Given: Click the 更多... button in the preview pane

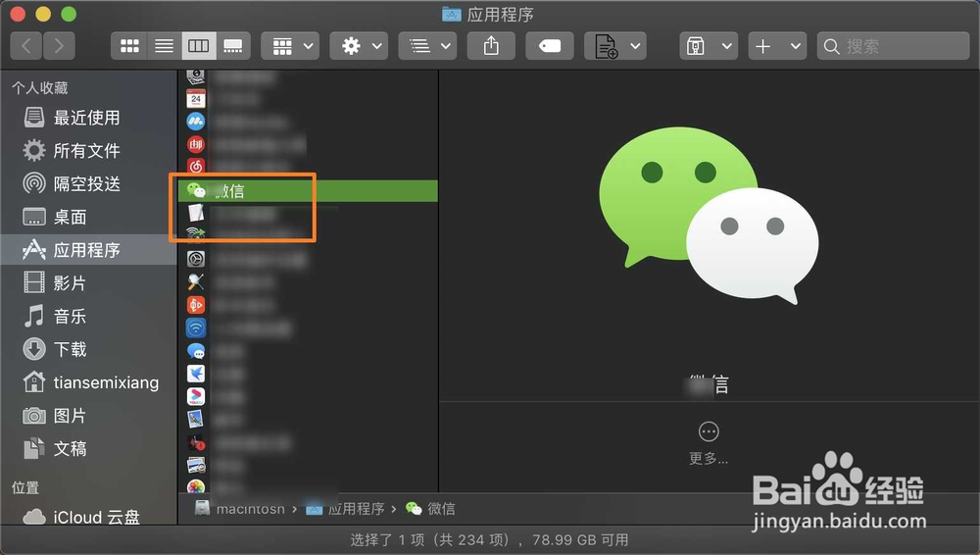Looking at the screenshot, I should click(709, 443).
